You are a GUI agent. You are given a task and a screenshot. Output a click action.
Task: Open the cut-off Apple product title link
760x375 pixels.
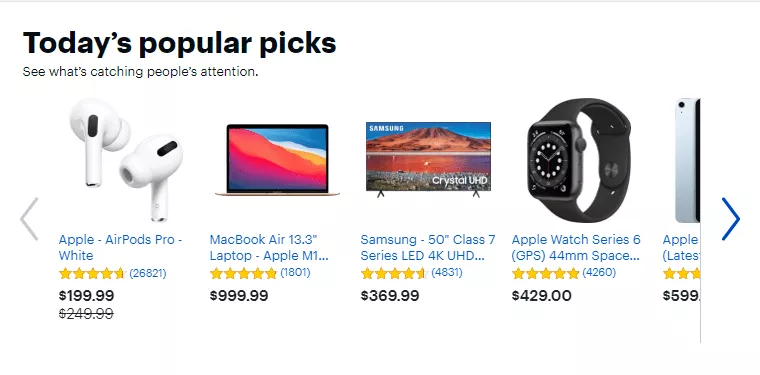[681, 248]
